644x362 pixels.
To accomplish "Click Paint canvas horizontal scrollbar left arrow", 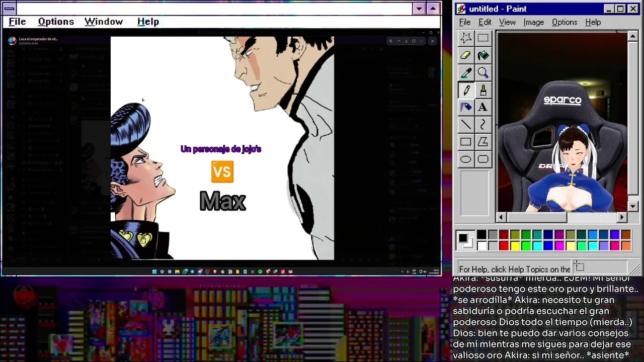I will (x=501, y=217).
